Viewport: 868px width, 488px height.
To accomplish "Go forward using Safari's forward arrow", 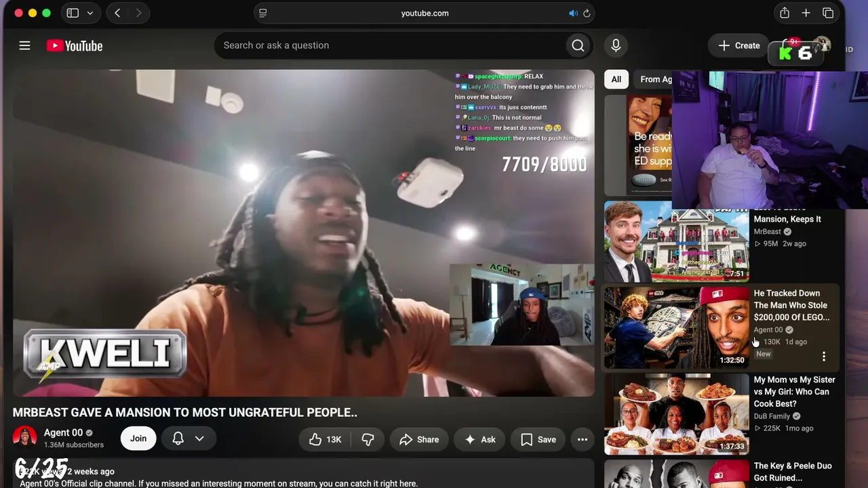I will click(138, 13).
